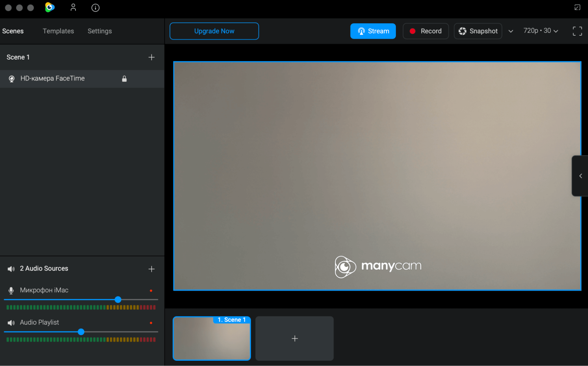The image size is (588, 366).
Task: Select the 1. Scene 1 thumbnail
Action: pyautogui.click(x=211, y=339)
